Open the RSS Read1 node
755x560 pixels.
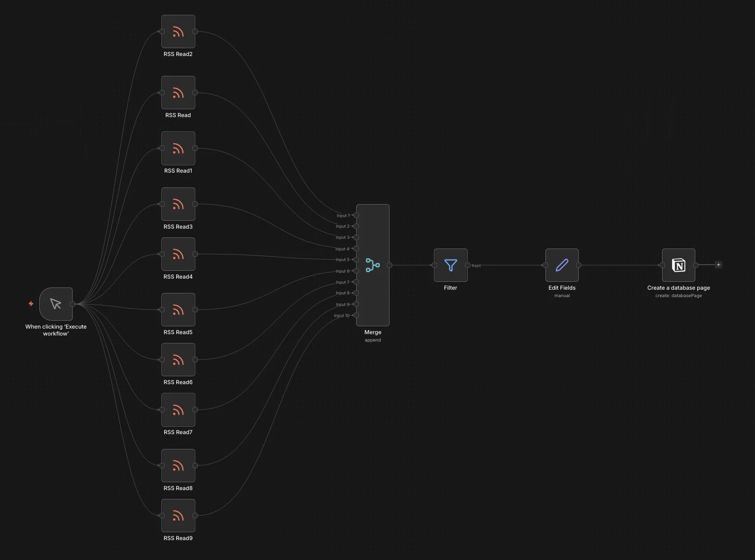click(x=178, y=148)
